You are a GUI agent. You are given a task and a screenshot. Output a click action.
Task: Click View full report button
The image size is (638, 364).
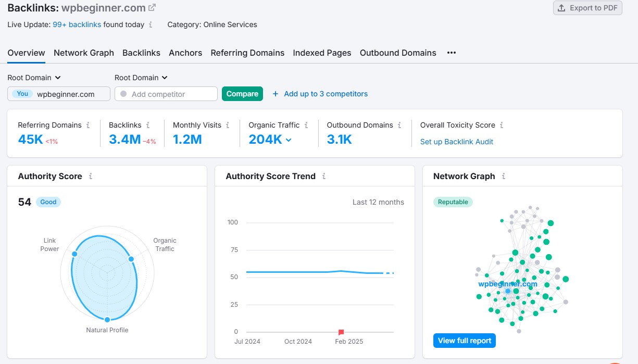tap(465, 341)
